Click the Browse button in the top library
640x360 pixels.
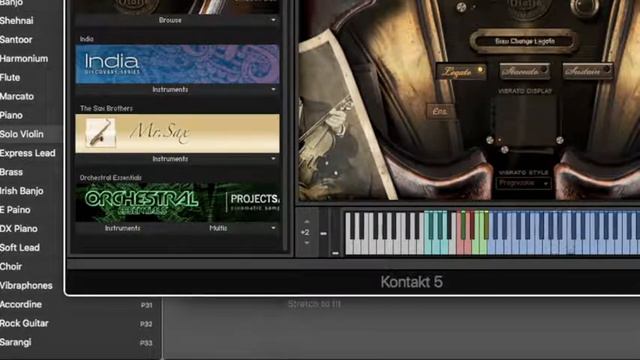tap(170, 20)
